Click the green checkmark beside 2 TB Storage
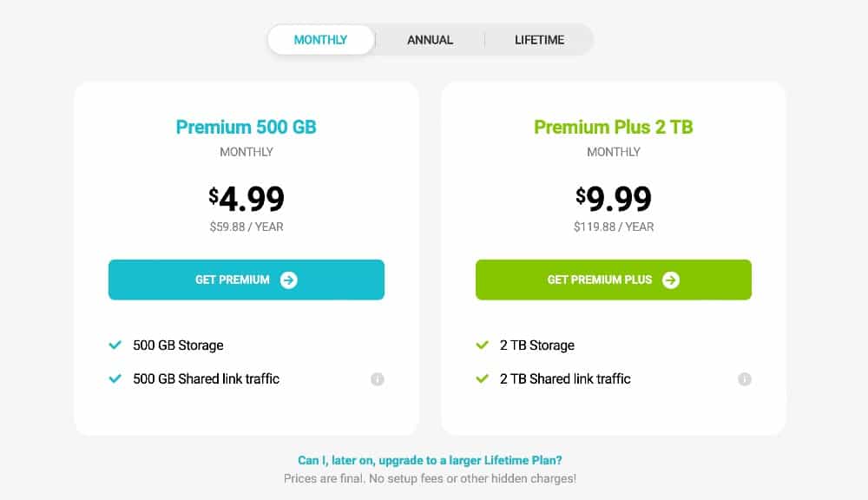This screenshot has height=500, width=868. 483,345
